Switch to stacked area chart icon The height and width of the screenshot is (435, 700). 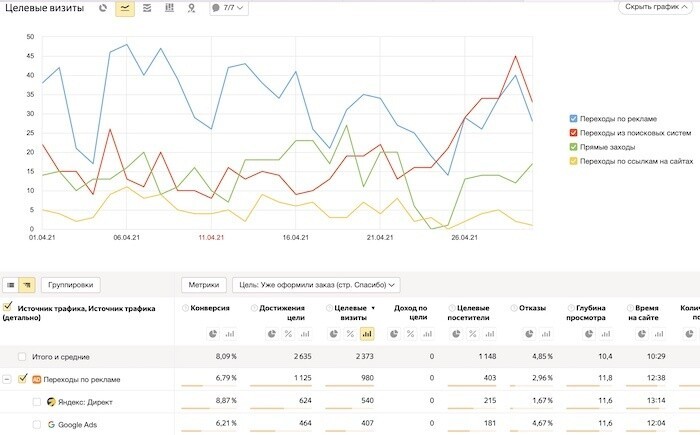coord(147,8)
